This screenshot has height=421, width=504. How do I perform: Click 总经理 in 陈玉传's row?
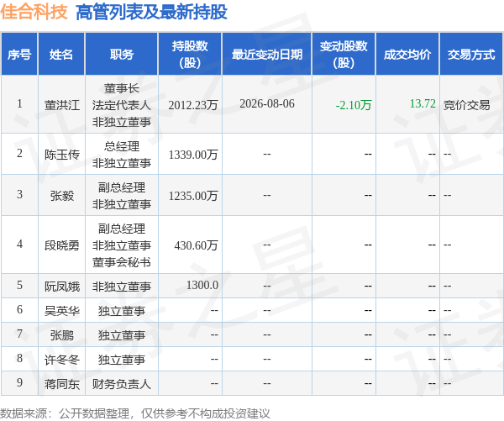coord(122,147)
